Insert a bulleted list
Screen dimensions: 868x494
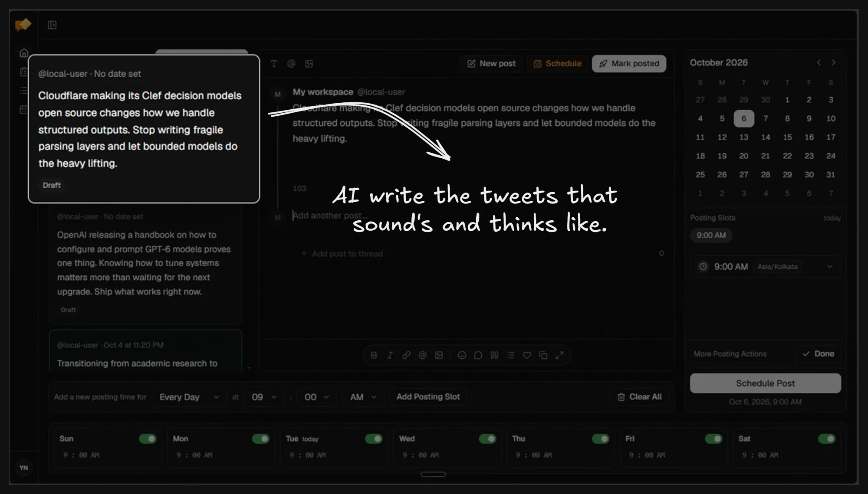510,355
